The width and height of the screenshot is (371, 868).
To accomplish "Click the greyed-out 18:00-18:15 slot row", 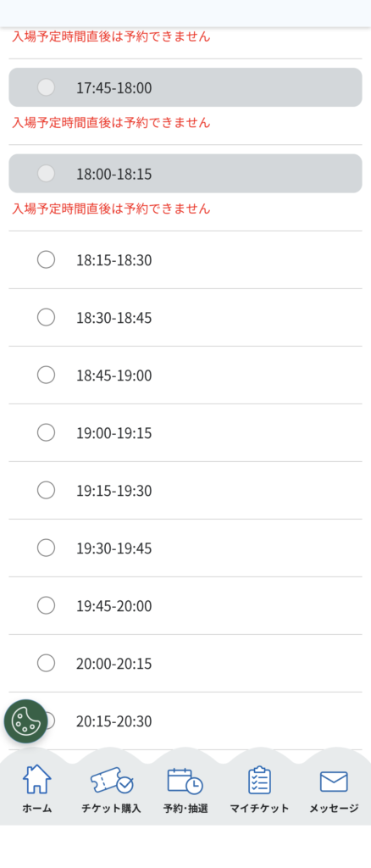I will [x=185, y=173].
